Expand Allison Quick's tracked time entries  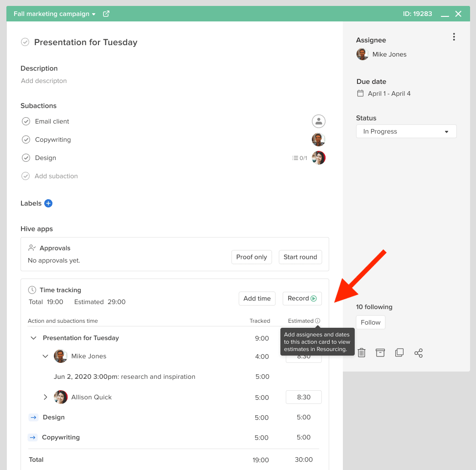point(45,397)
